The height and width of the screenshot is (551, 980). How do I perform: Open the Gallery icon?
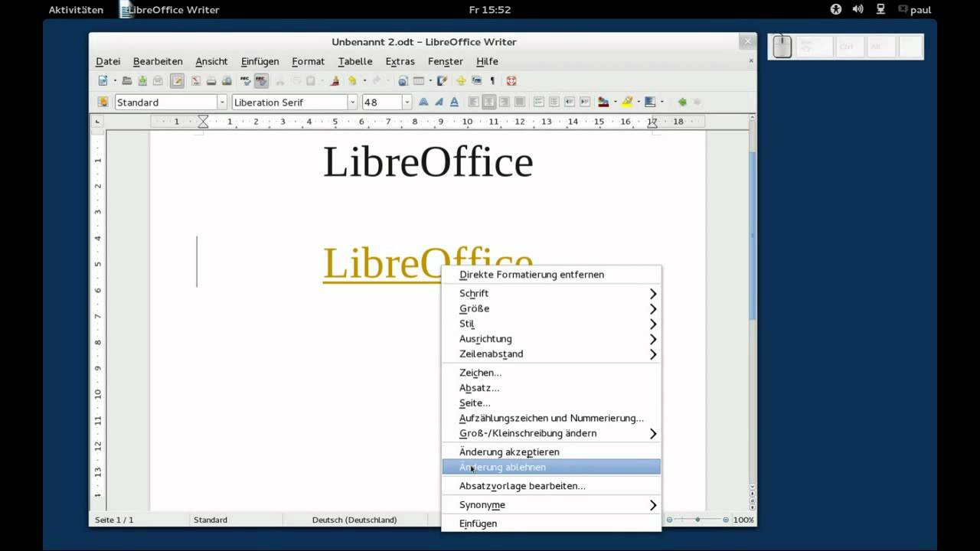click(476, 80)
